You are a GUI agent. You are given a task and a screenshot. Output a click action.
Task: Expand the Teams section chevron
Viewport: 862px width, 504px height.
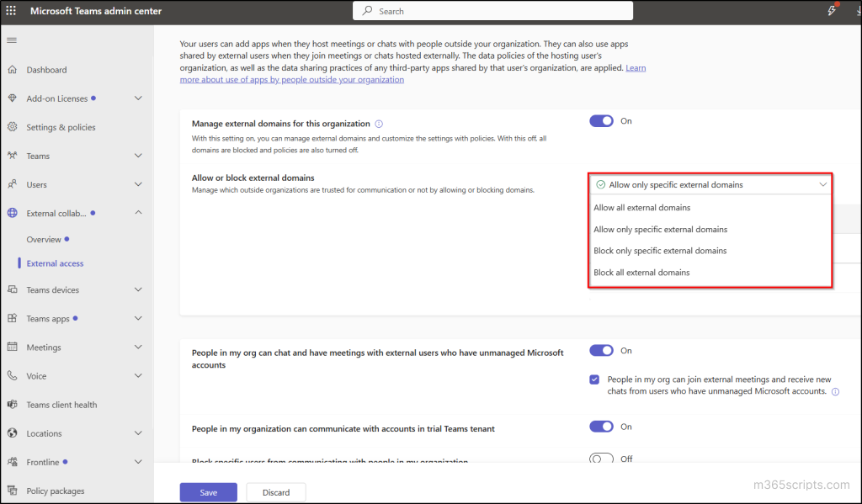pos(139,156)
